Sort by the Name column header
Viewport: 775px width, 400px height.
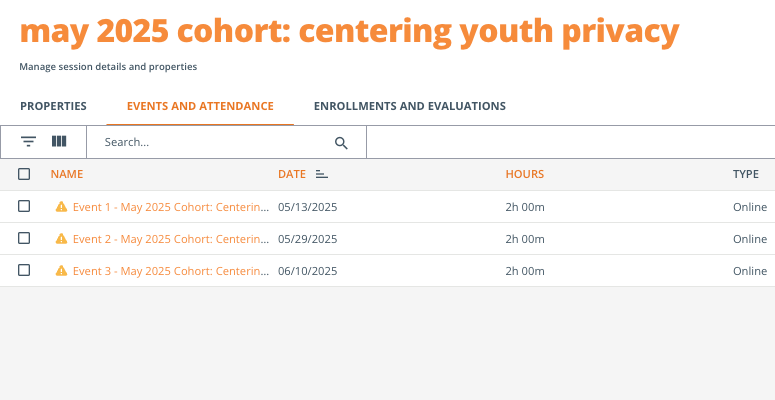click(x=67, y=174)
